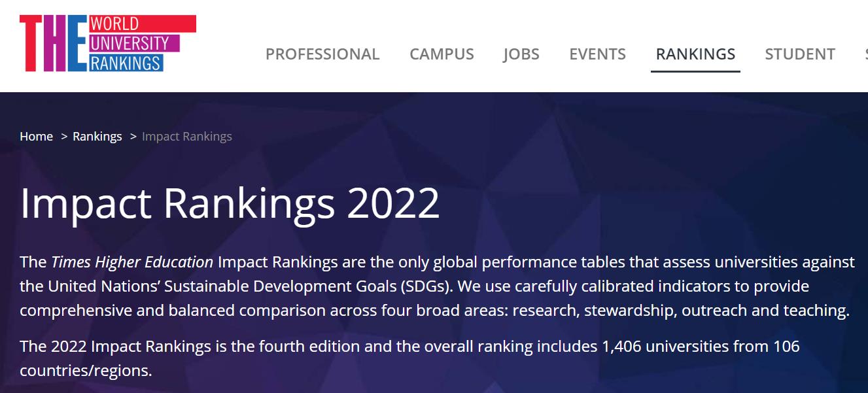Open the PROFESSIONAL navigation menu

click(322, 54)
